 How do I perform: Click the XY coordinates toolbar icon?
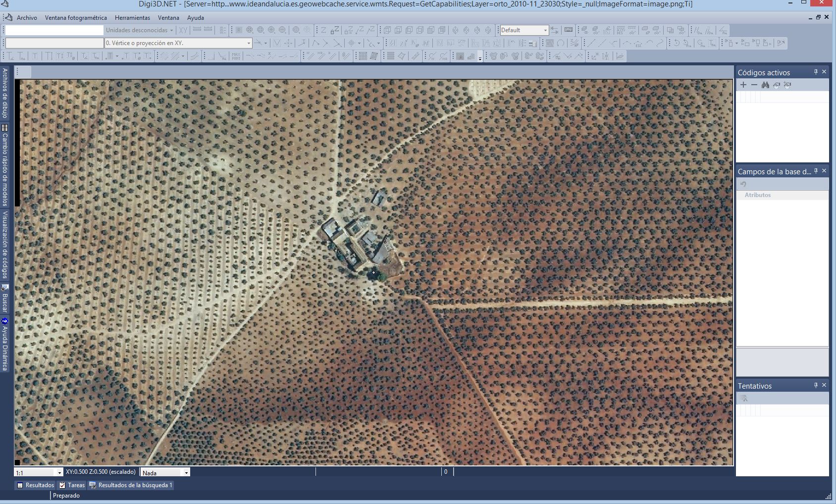click(183, 30)
